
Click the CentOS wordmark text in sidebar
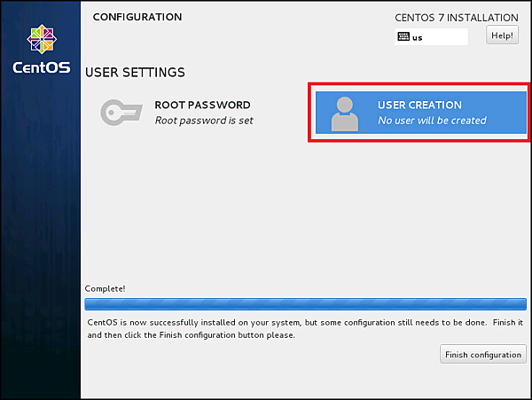click(x=40, y=67)
